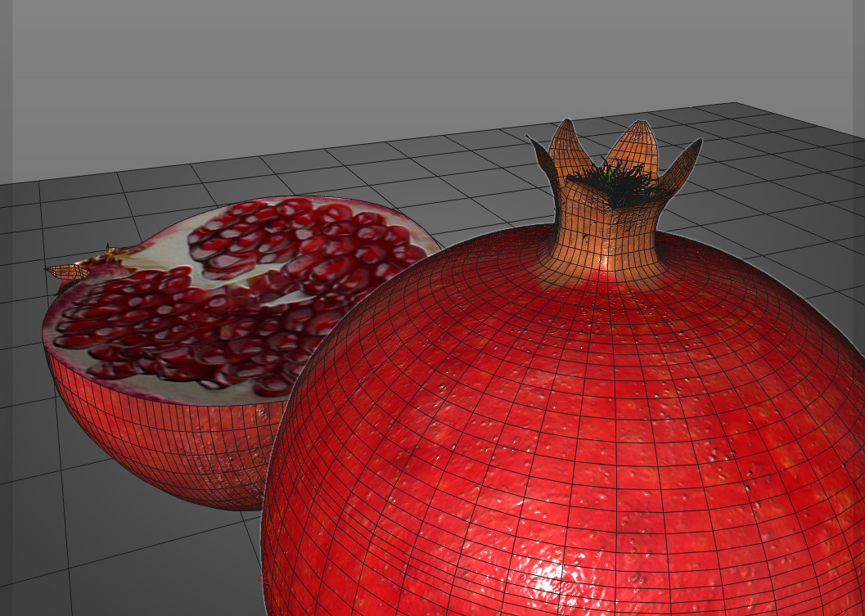Click the black stamen tuft inside the crown

pyautogui.click(x=622, y=183)
